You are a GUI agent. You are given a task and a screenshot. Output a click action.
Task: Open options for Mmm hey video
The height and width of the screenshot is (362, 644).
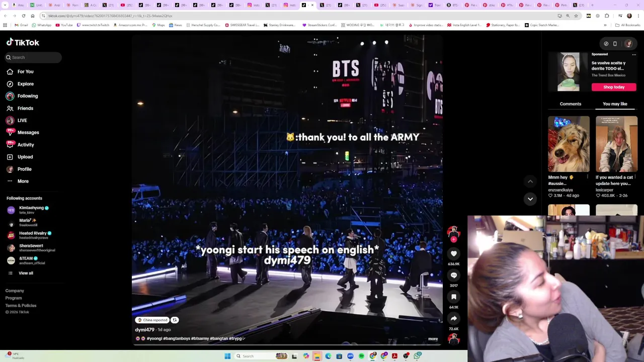(587, 177)
